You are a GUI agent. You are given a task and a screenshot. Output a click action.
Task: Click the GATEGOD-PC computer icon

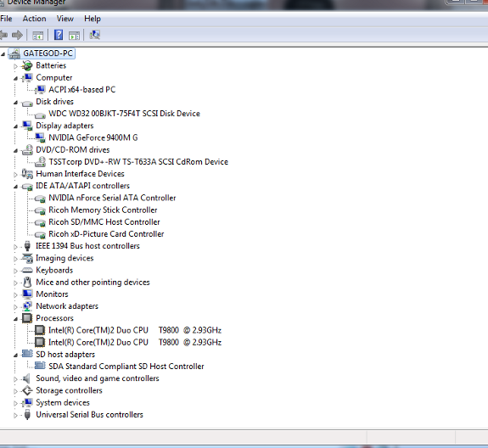tap(14, 53)
